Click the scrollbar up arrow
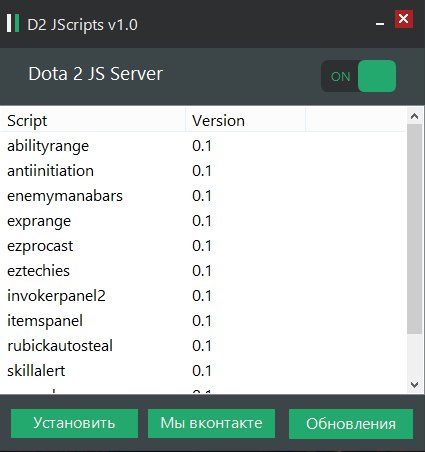The height and width of the screenshot is (452, 425). 415,116
